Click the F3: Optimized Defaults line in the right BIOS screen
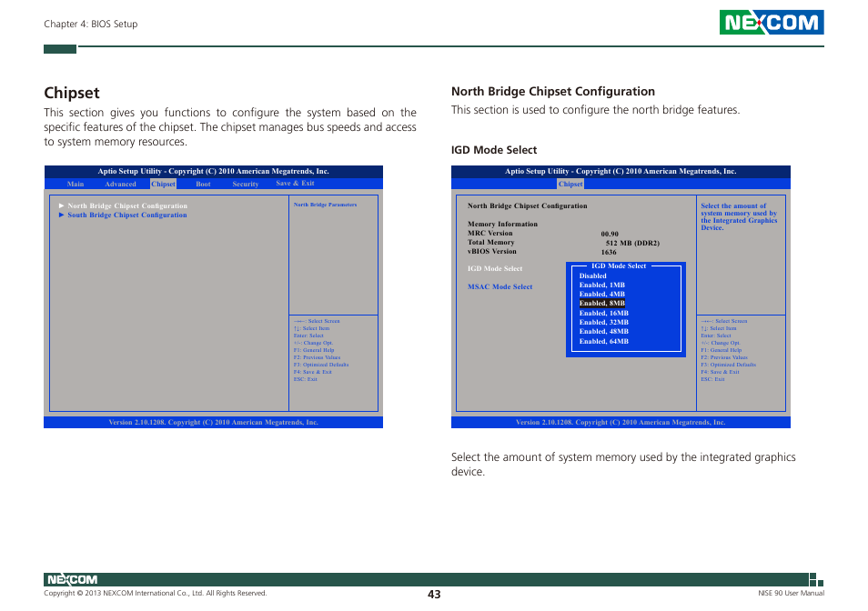Viewport: 868px width, 611px height. point(728,365)
